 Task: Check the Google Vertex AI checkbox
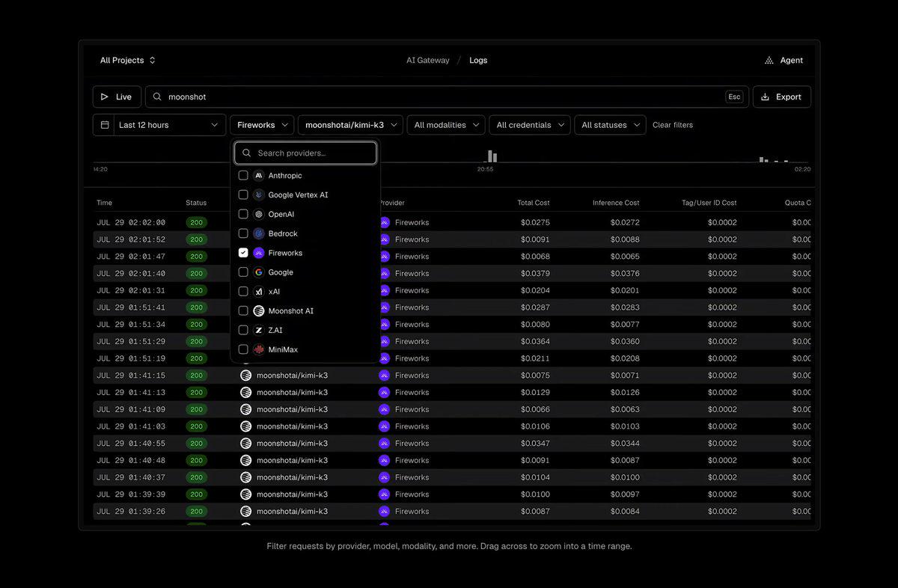click(243, 195)
